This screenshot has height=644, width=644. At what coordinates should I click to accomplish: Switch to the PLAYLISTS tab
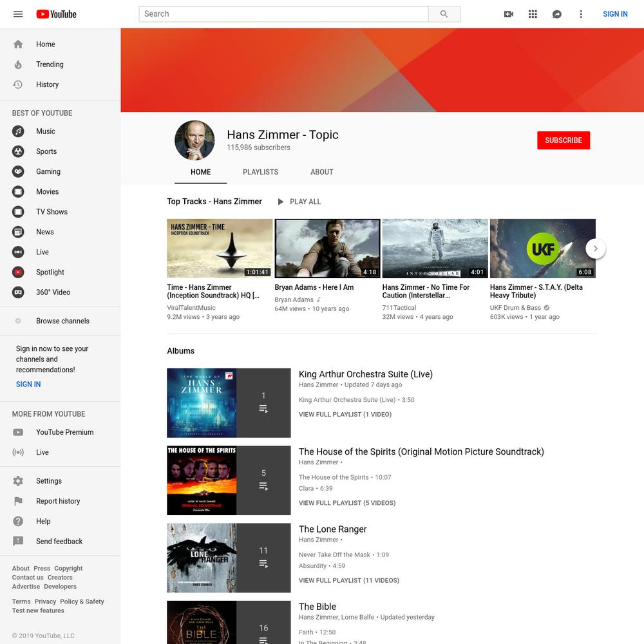[x=260, y=172]
